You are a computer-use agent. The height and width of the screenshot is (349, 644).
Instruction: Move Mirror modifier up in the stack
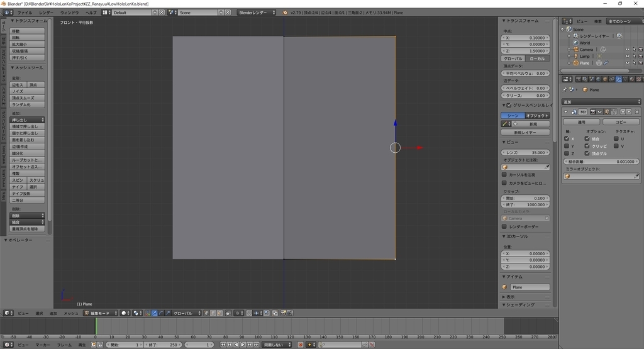pyautogui.click(x=623, y=112)
